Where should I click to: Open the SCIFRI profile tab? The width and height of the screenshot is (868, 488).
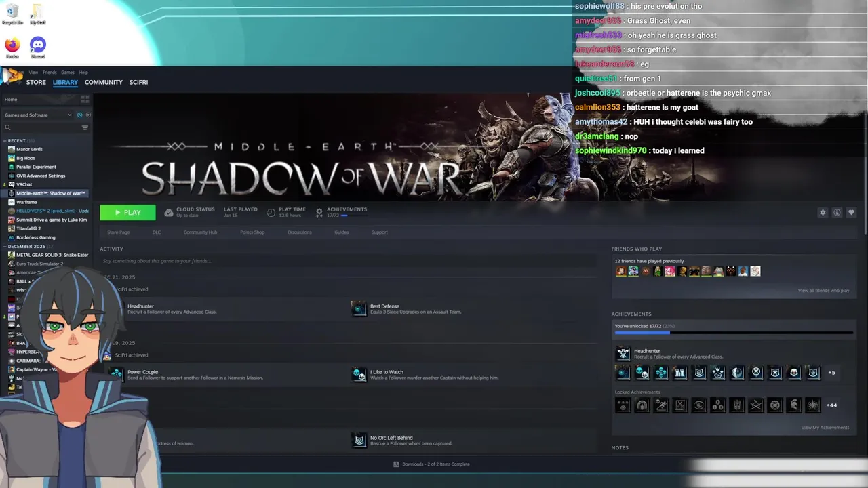[138, 82]
